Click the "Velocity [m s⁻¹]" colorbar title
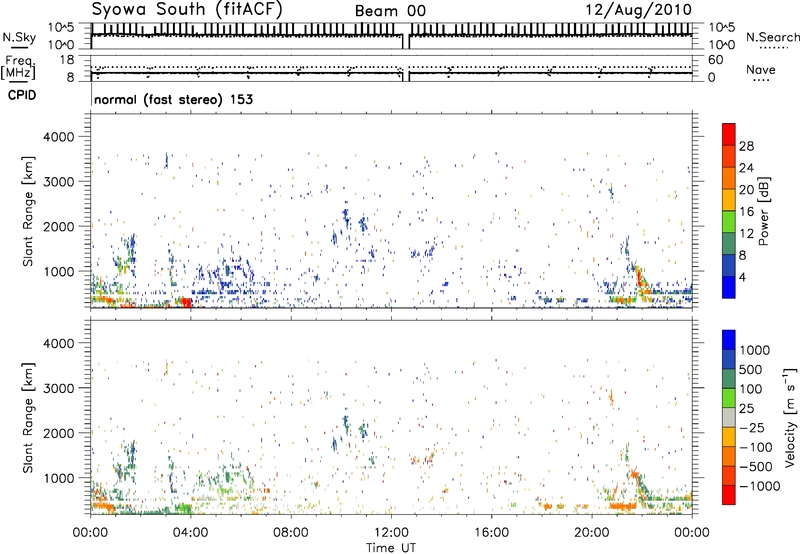This screenshot has height=554, width=800. coord(790,417)
